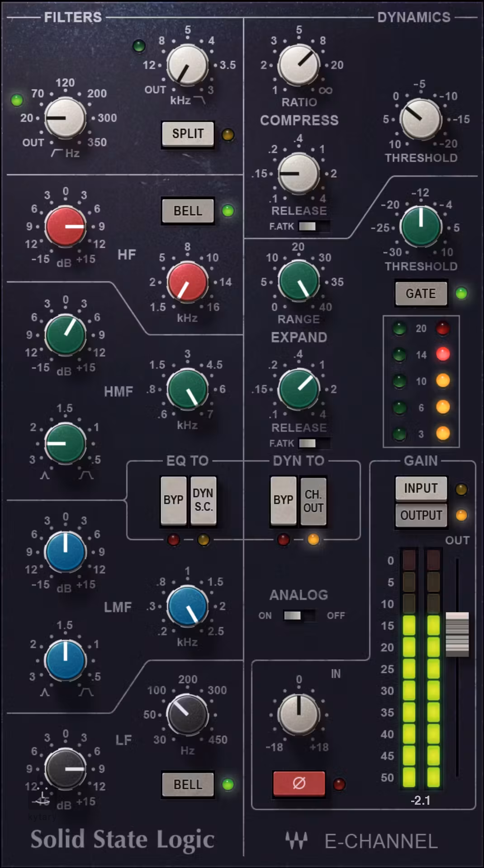Image resolution: width=484 pixels, height=868 pixels.
Task: Click the input gain IN knob
Action: tap(299, 715)
